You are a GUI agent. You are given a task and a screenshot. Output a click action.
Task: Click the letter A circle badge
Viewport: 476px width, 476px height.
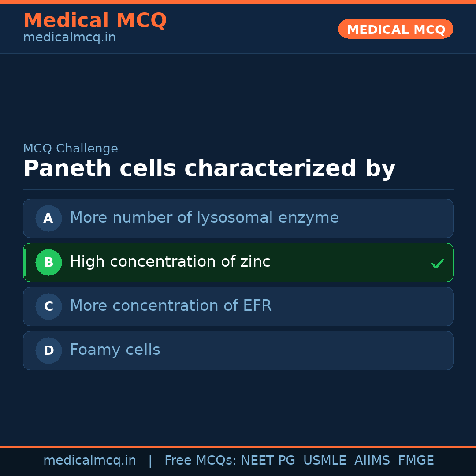pos(48,218)
